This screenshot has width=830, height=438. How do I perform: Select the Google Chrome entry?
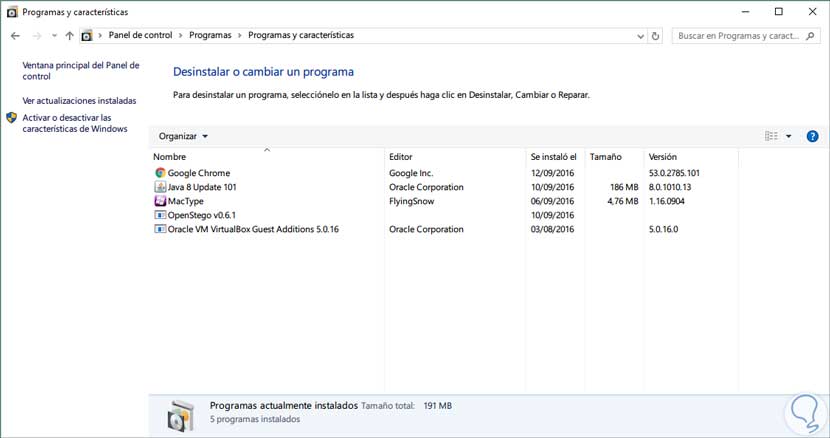pos(199,173)
